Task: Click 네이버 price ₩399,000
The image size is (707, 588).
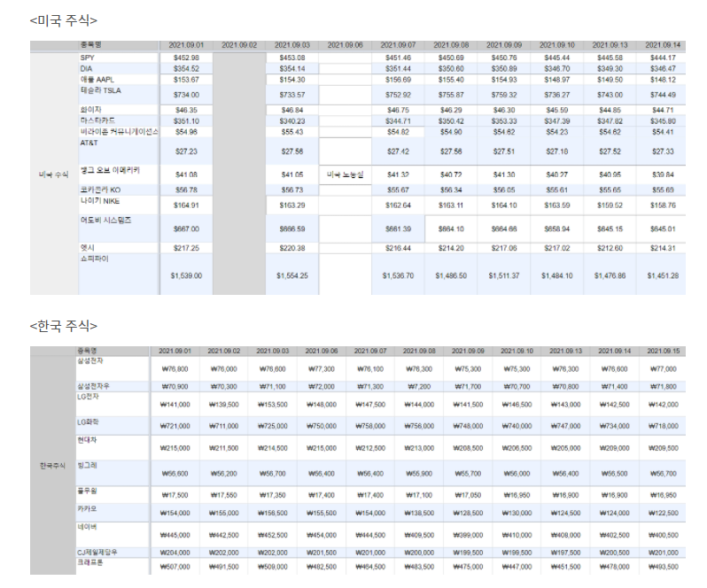Action: coord(468,535)
